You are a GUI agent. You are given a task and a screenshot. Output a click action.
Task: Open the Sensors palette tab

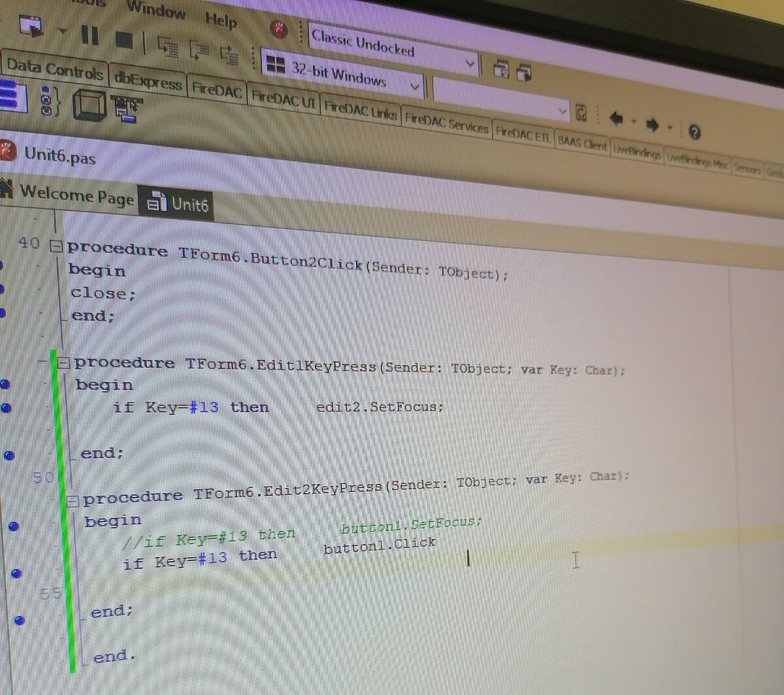tap(747, 168)
